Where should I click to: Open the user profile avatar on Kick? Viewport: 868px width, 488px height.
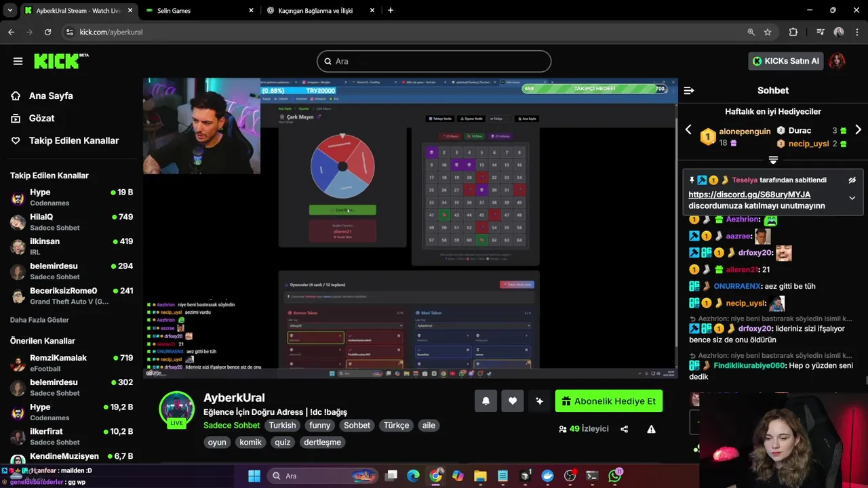[x=837, y=61]
